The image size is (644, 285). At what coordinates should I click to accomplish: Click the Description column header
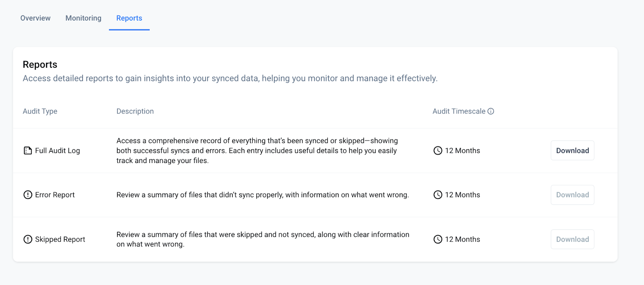point(135,111)
